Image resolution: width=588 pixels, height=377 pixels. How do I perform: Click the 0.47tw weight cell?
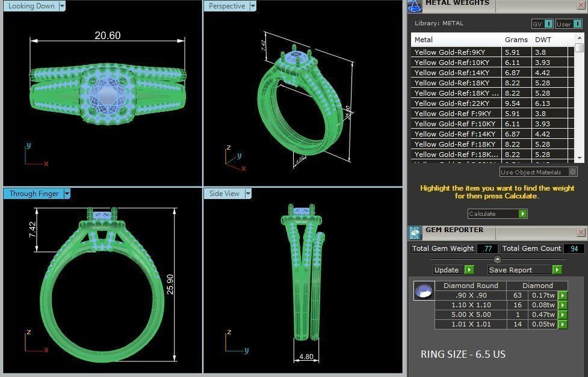coord(543,315)
